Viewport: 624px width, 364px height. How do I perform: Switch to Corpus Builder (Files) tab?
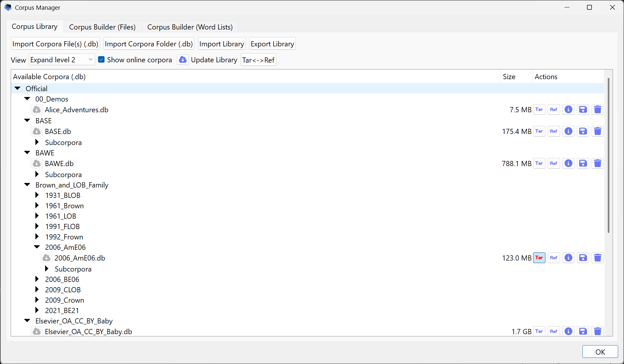click(x=102, y=27)
